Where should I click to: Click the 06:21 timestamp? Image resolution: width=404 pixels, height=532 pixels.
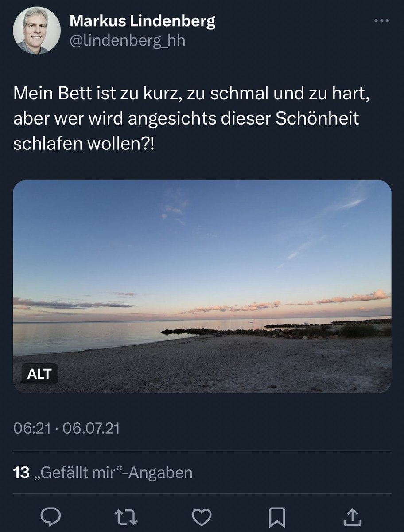click(x=31, y=429)
